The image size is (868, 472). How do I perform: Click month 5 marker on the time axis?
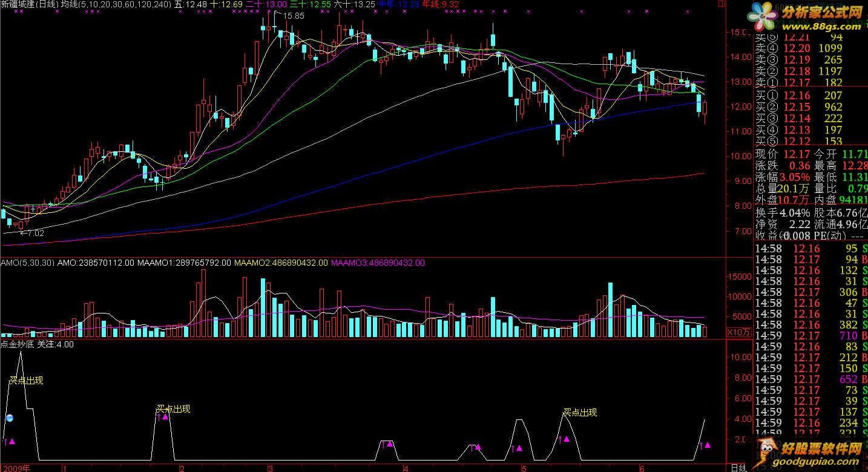coord(524,468)
